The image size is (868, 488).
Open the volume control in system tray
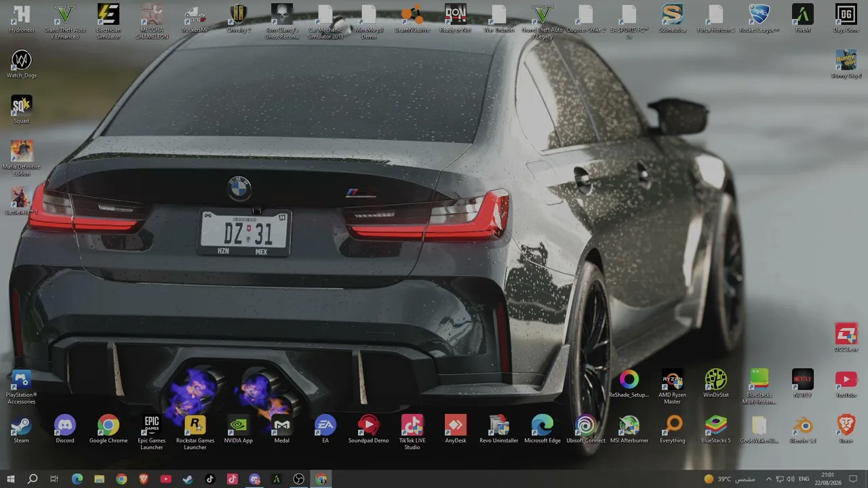pyautogui.click(x=791, y=479)
